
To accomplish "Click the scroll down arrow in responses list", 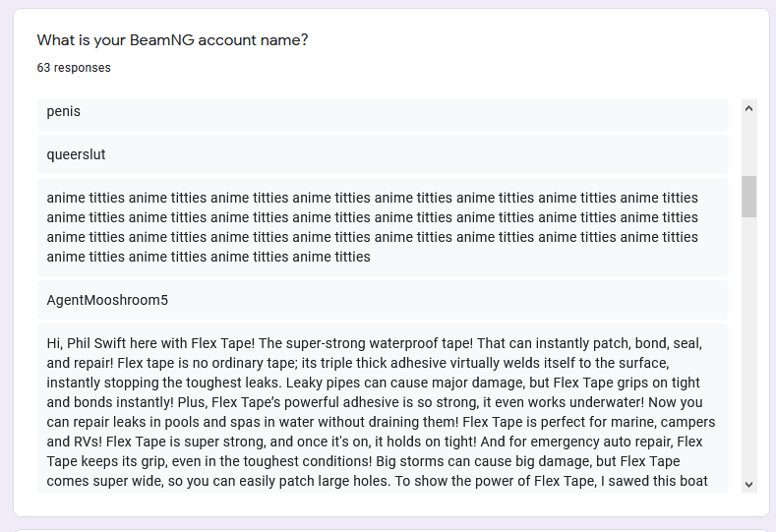I will tap(748, 483).
